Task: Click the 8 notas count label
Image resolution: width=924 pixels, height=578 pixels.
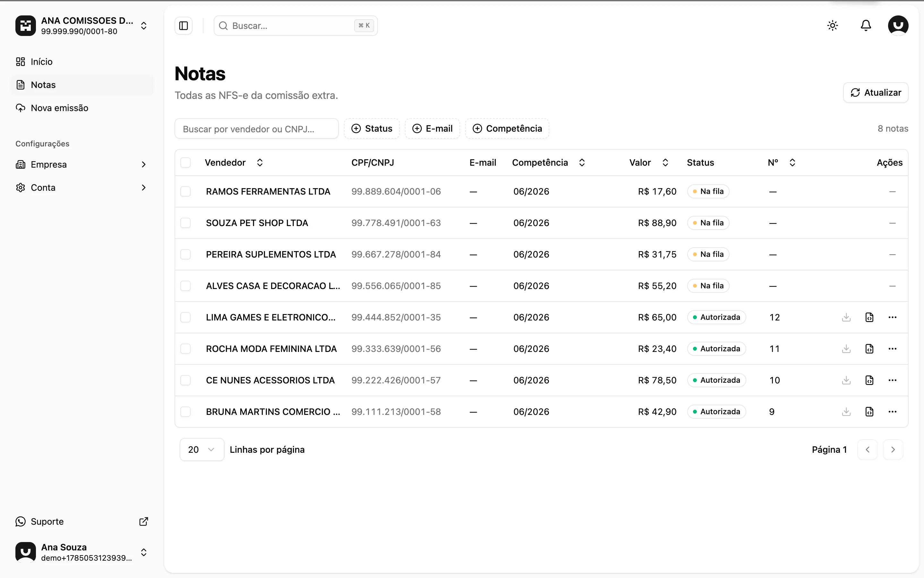Action: [893, 128]
